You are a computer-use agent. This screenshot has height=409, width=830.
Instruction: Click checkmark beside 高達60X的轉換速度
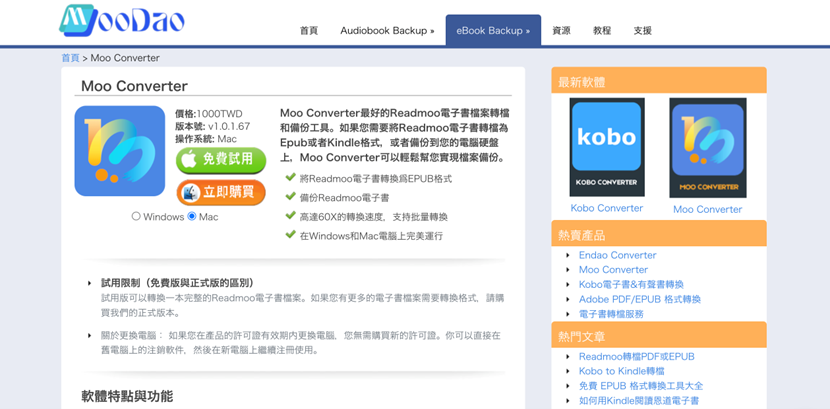pos(290,215)
